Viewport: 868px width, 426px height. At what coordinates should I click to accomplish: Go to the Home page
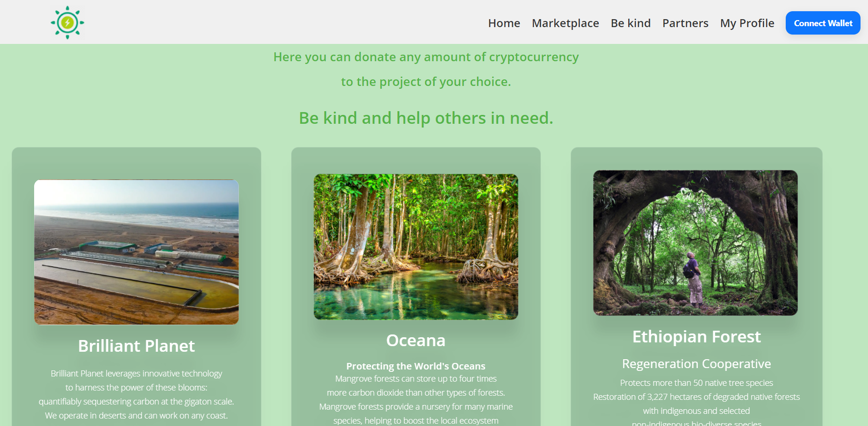[x=504, y=23]
